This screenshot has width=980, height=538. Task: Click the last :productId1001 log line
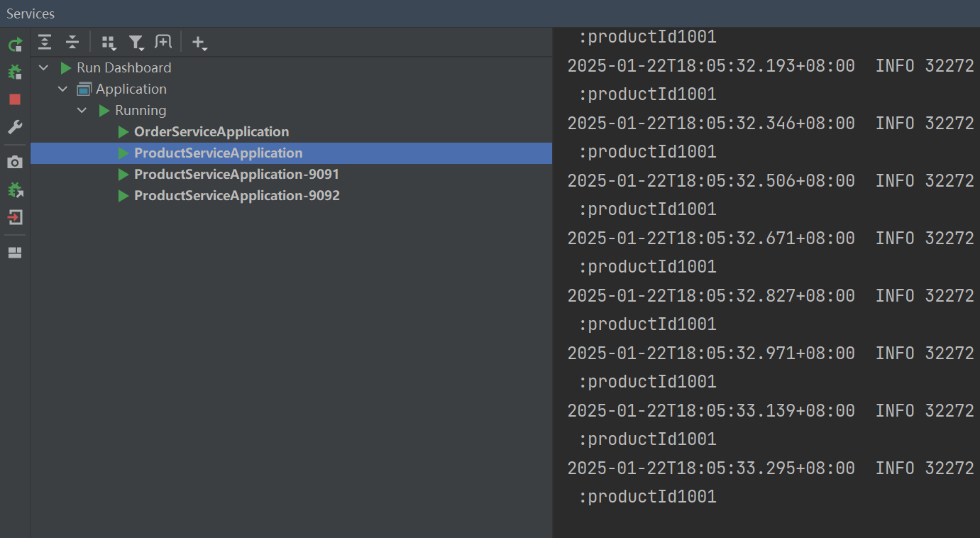coord(648,497)
